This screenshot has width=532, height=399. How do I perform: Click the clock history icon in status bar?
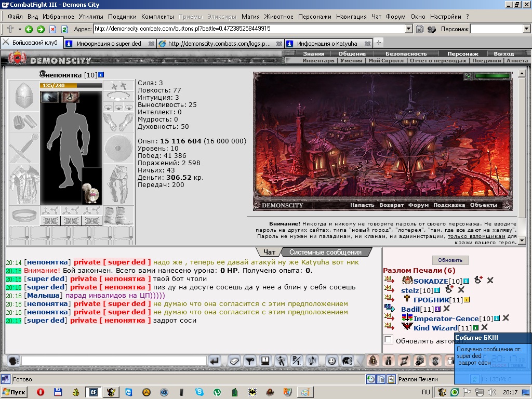[371, 379]
